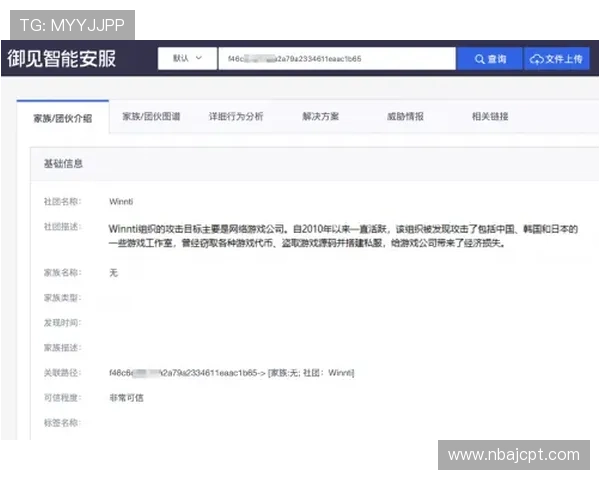Click the 基础信息 section header

[x=63, y=162]
